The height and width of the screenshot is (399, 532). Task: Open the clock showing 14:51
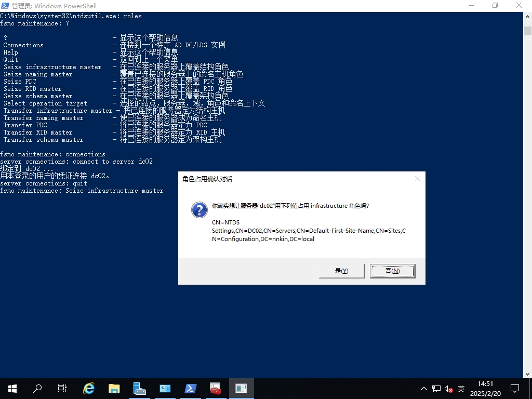(x=485, y=388)
